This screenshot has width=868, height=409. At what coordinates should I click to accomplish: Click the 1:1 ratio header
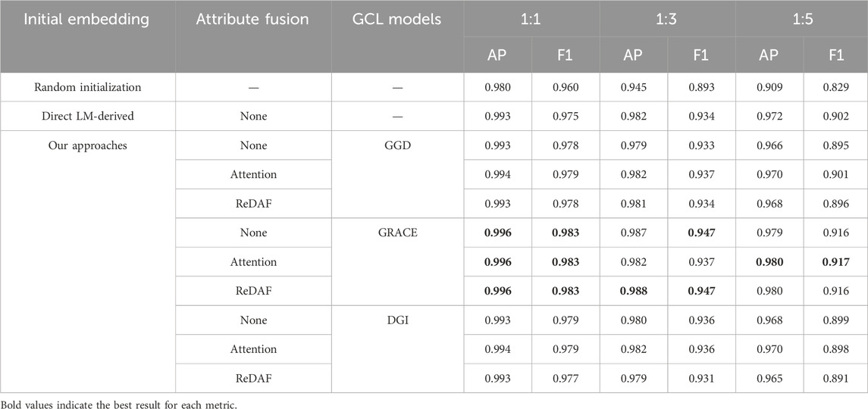click(x=531, y=19)
